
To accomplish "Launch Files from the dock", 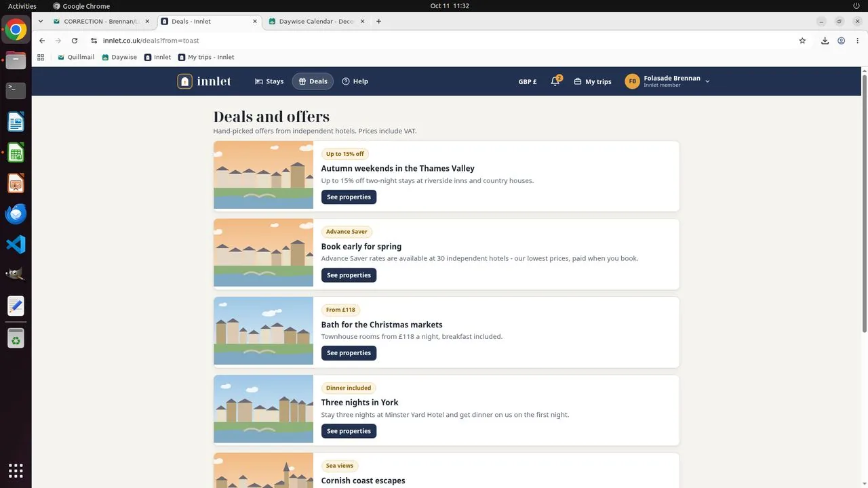I will pyautogui.click(x=16, y=60).
